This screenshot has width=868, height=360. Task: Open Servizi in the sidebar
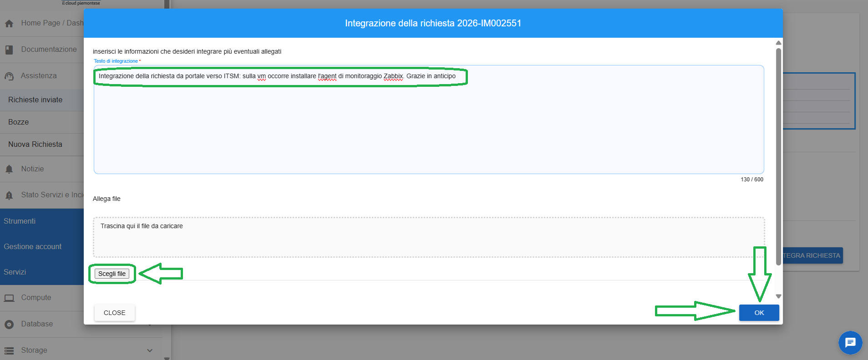(x=15, y=272)
